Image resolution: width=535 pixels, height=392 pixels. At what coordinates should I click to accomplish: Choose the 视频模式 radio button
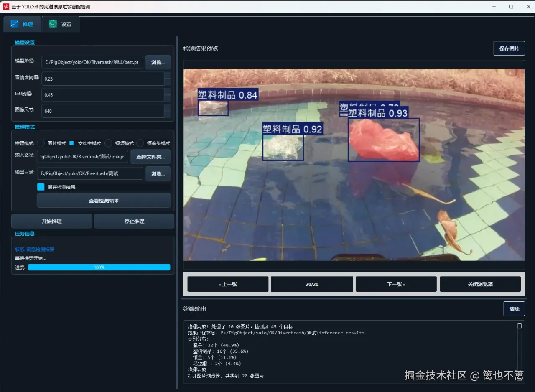(x=108, y=143)
